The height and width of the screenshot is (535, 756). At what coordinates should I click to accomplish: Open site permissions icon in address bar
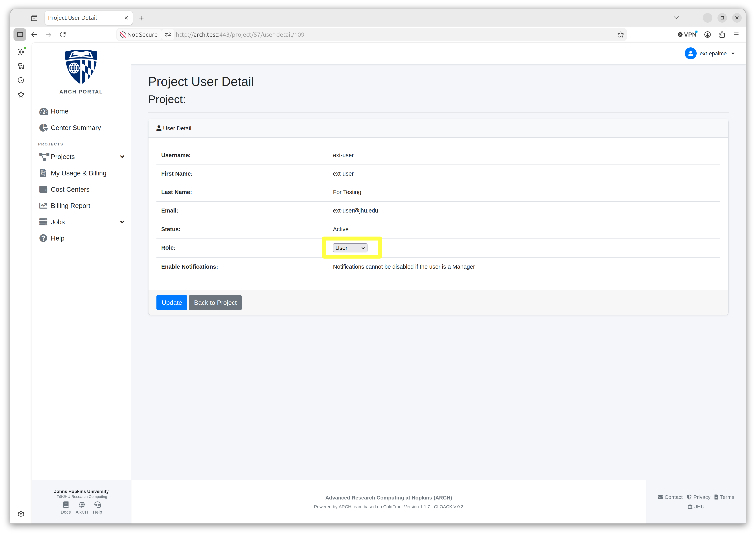[168, 35]
